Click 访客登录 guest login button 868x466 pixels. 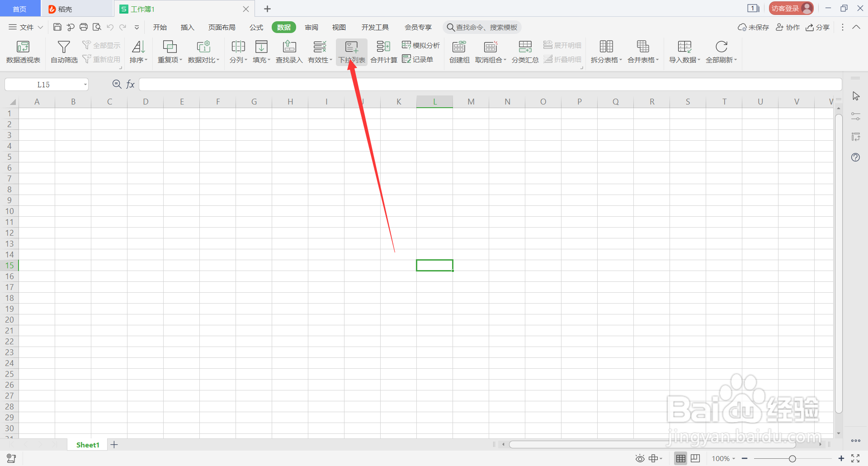[x=791, y=8]
